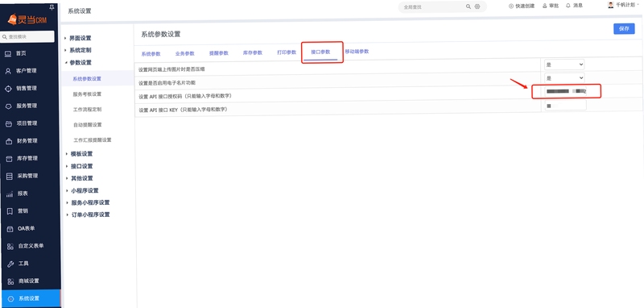Switch to the 库存参数 tab
The height and width of the screenshot is (308, 644).
[x=253, y=52]
